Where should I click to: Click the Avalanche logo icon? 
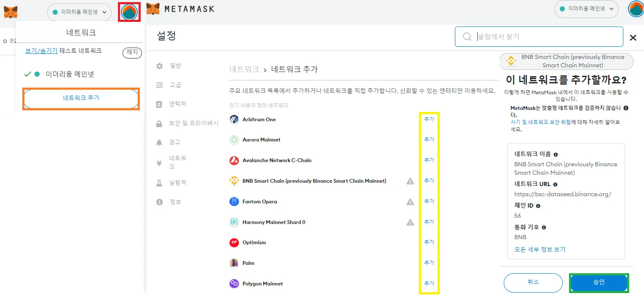234,160
